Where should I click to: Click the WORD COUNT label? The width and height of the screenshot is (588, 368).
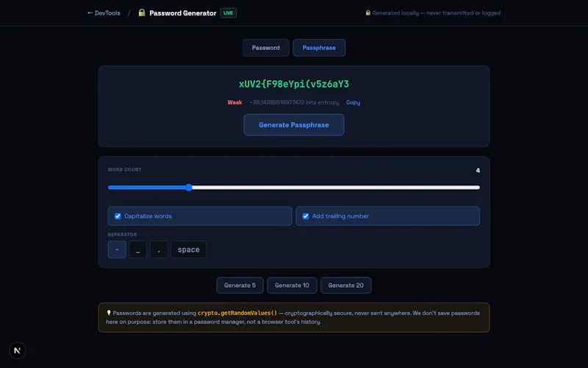point(124,170)
